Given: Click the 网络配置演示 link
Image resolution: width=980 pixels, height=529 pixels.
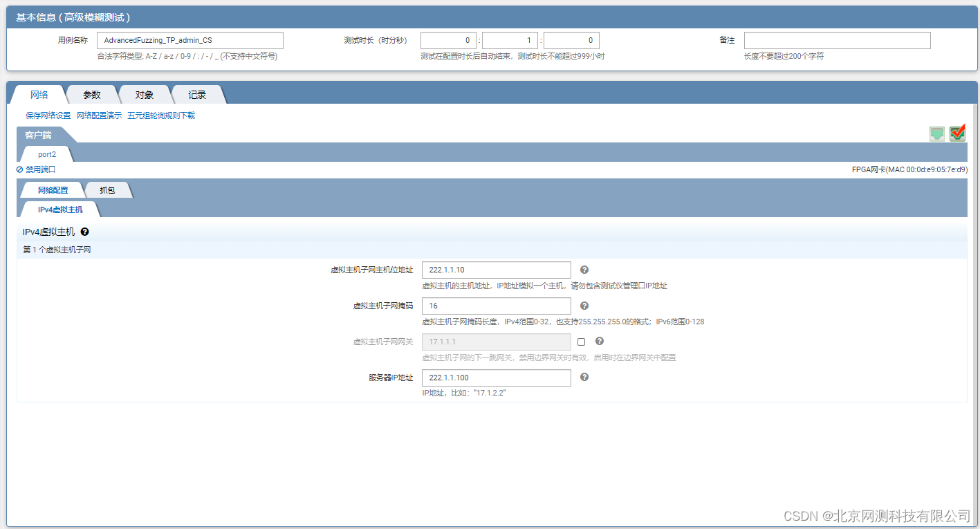Looking at the screenshot, I should click(x=99, y=115).
